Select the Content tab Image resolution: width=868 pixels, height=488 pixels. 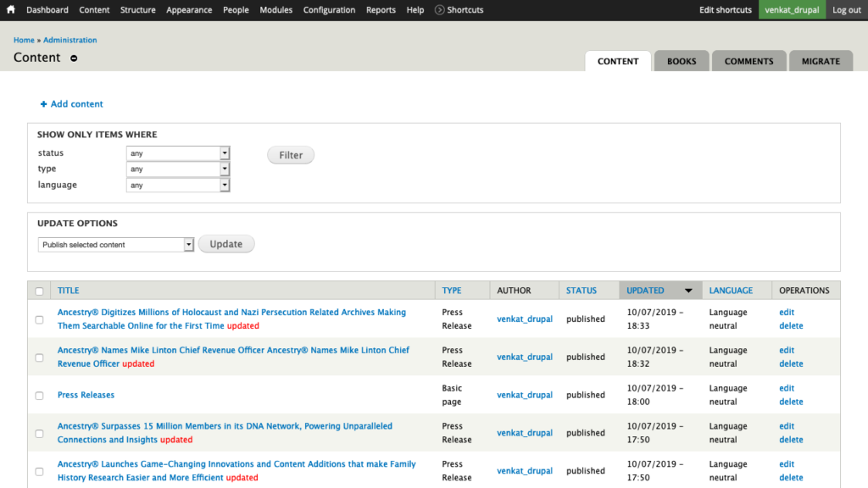click(618, 61)
